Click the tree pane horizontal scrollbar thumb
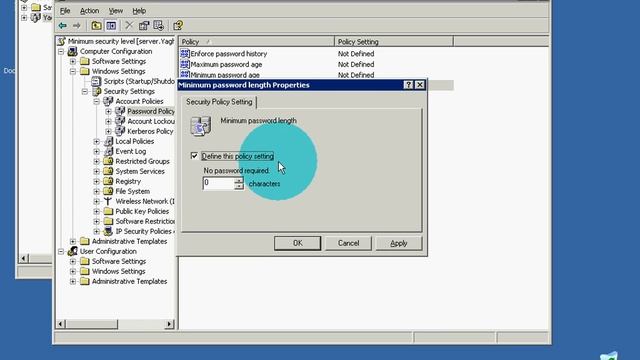This screenshot has width=640, height=360. coord(92,324)
